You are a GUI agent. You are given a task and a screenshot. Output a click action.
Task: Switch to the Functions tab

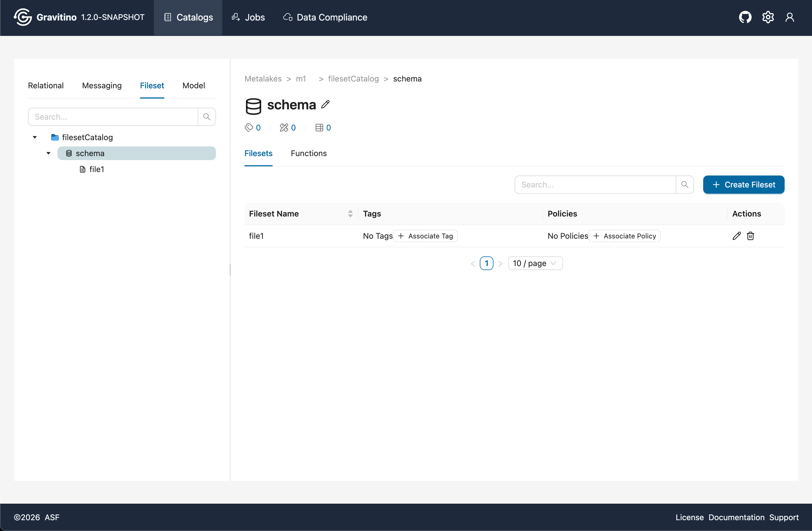[x=309, y=153]
